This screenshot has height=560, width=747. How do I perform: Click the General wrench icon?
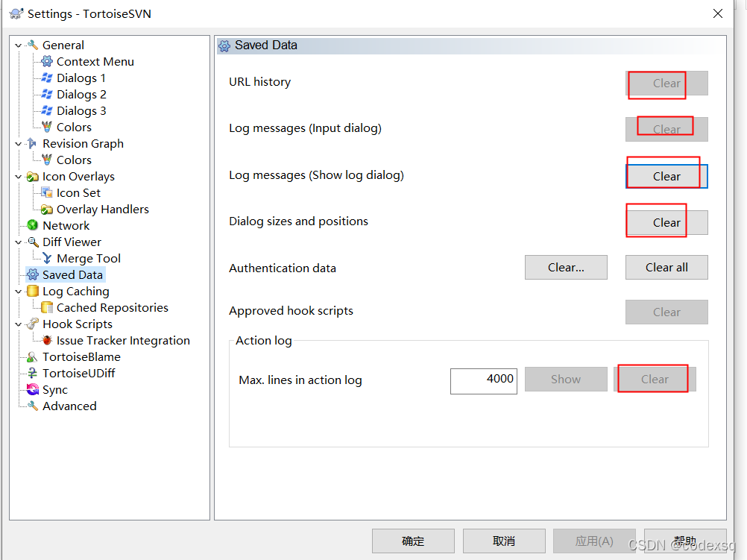click(32, 45)
